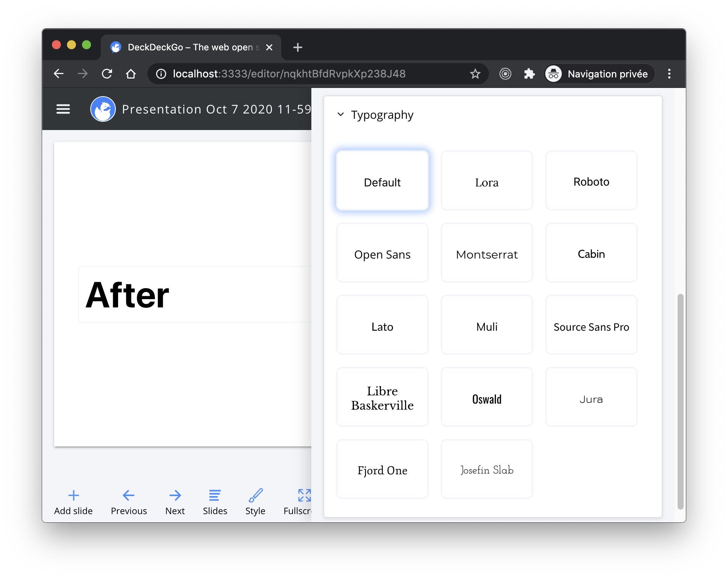The height and width of the screenshot is (578, 728).
Task: Click the localhost address bar
Action: coord(289,74)
